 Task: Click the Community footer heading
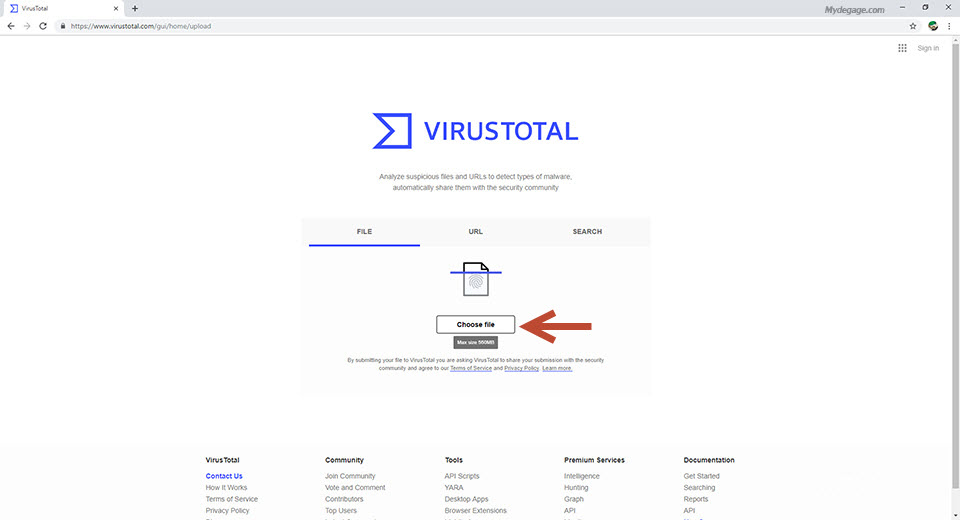pyautogui.click(x=344, y=460)
